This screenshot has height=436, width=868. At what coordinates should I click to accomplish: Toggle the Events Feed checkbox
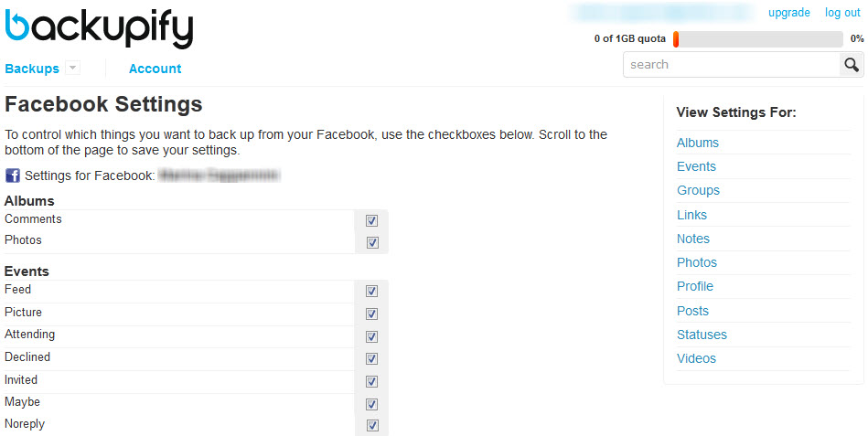coord(372,291)
